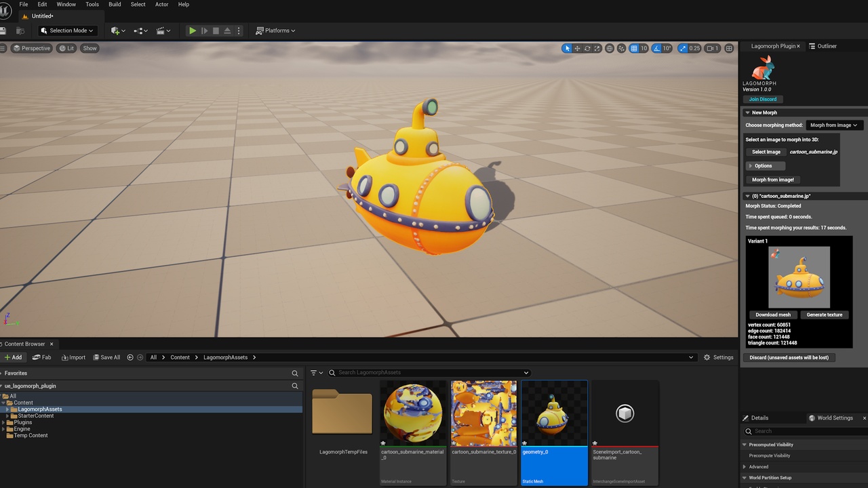Screen dimensions: 868x488
Task: Activate the Translate move tool
Action: pos(577,48)
